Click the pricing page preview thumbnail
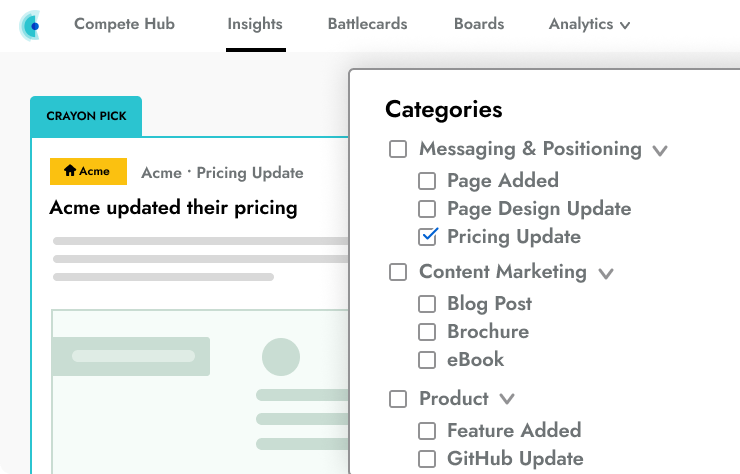The image size is (740, 474). [x=200, y=390]
